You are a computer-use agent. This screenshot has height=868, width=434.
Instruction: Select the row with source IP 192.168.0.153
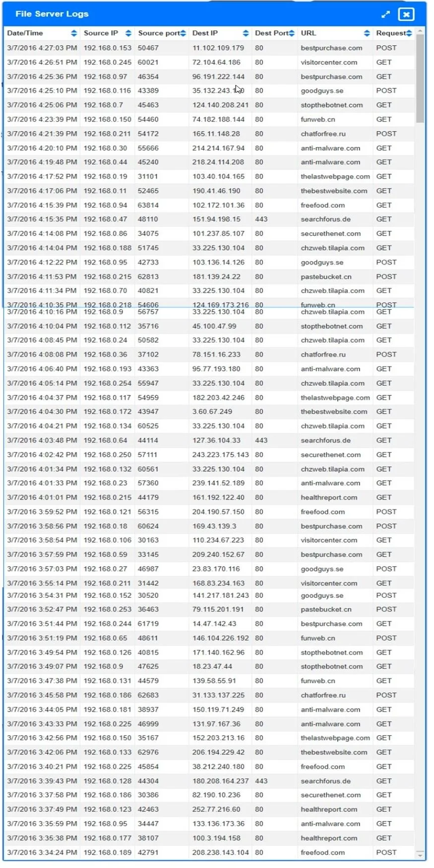tap(209, 48)
